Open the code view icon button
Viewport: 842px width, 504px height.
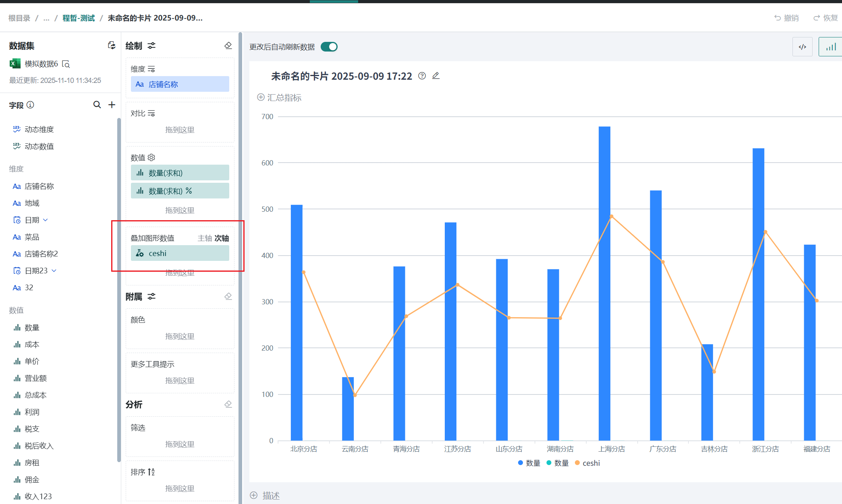[802, 47]
